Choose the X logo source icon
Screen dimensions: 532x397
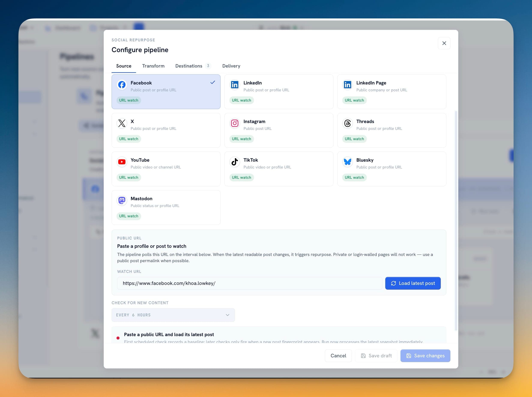pyautogui.click(x=122, y=123)
